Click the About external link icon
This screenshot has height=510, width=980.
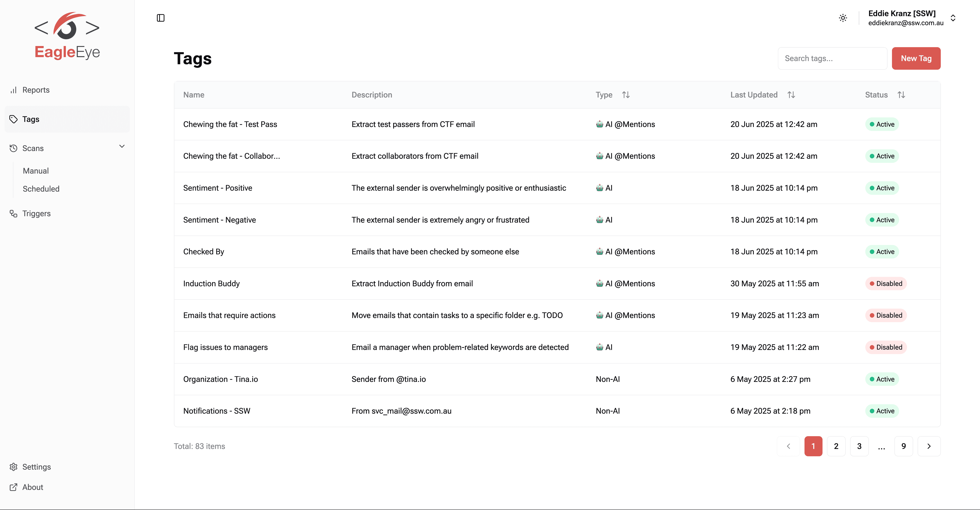coord(14,487)
